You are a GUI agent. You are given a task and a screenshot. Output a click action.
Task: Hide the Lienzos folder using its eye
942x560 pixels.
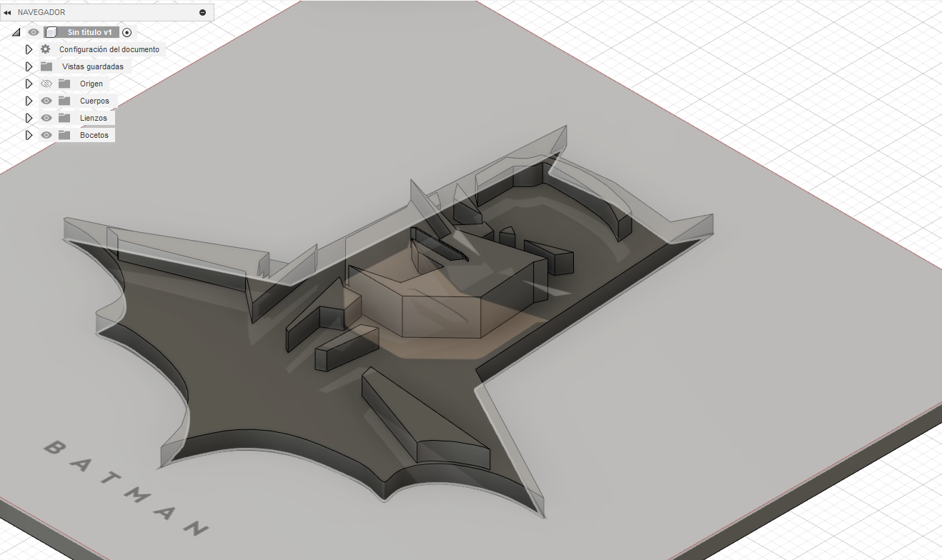coord(46,118)
